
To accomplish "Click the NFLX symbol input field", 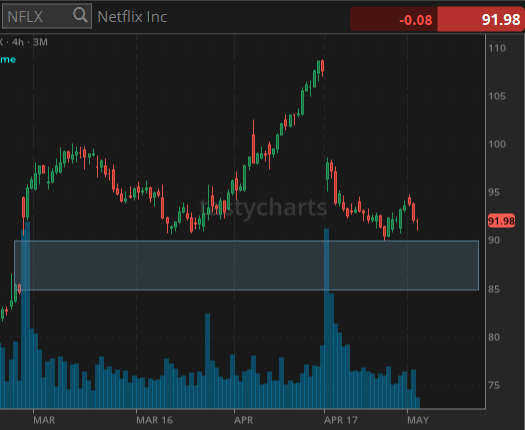I will 47,16.
